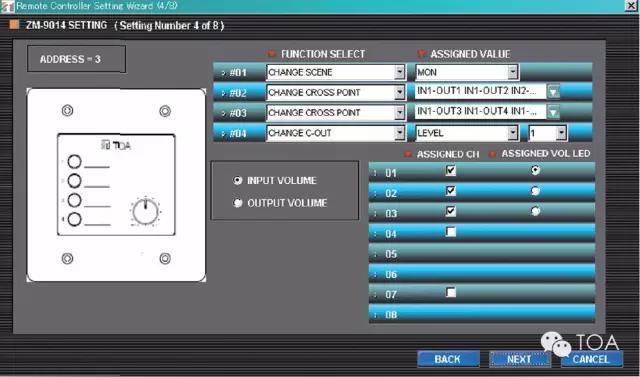Click the NEXT button
The image size is (640, 377).
(x=520, y=359)
